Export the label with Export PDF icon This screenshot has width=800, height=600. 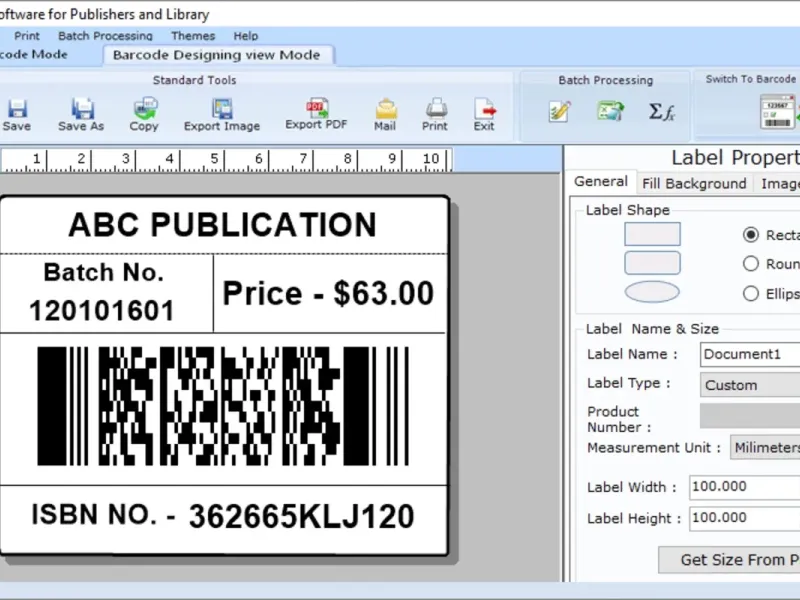pyautogui.click(x=317, y=108)
